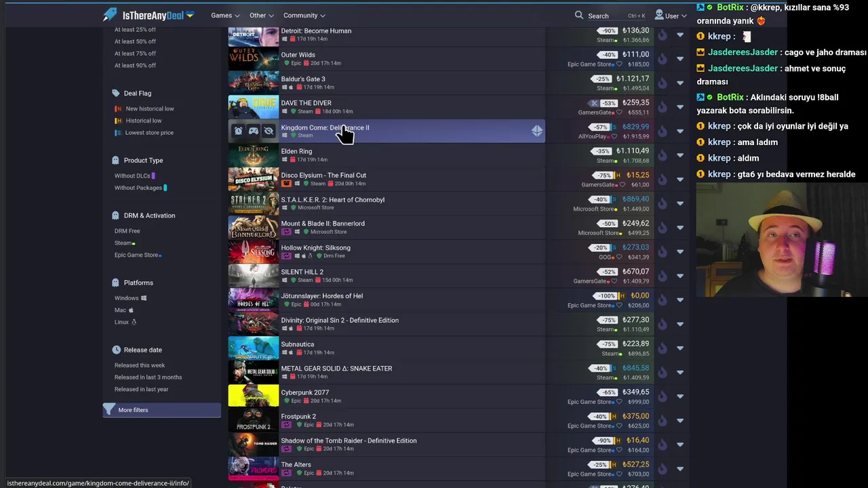Expand the dropdown arrow for Outer Wilds
The image size is (868, 488).
point(680,59)
